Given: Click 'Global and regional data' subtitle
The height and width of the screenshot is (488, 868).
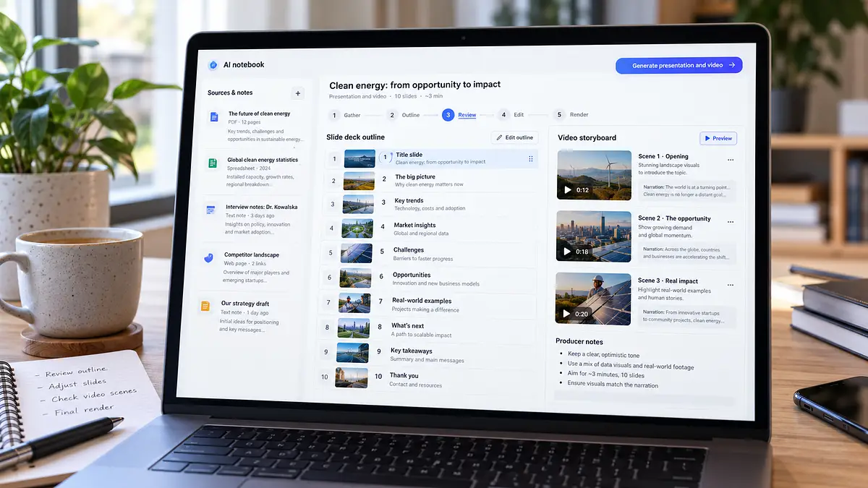Looking at the screenshot, I should 421,234.
